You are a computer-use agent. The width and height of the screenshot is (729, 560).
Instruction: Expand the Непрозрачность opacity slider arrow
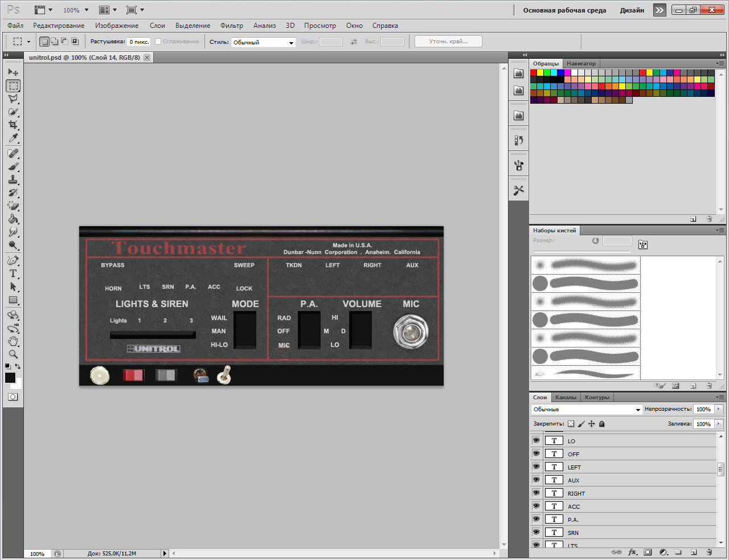pos(719,409)
